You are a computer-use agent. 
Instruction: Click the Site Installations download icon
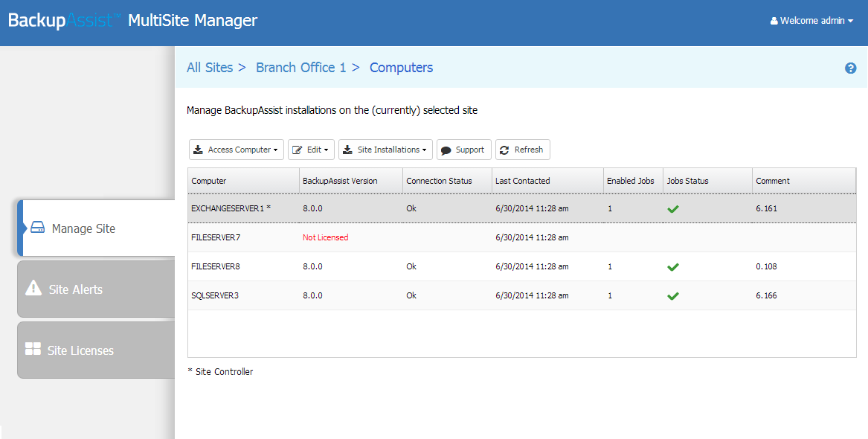coord(347,150)
